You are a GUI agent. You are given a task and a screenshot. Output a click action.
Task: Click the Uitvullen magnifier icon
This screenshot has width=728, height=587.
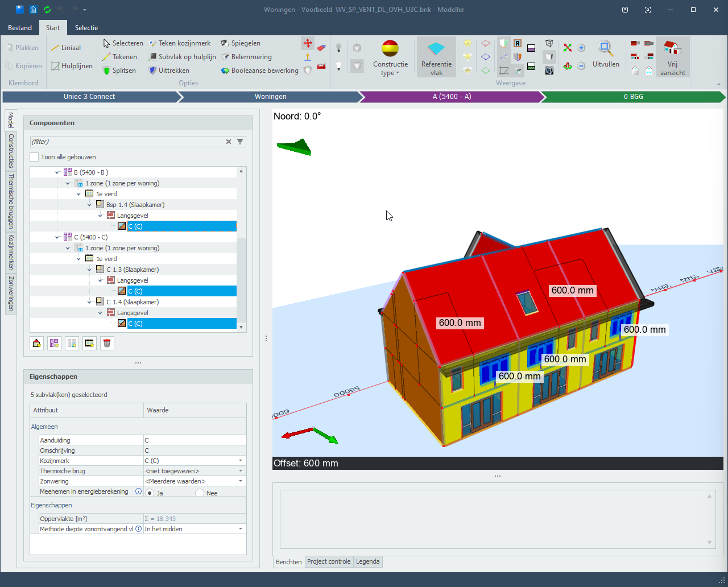click(x=605, y=49)
